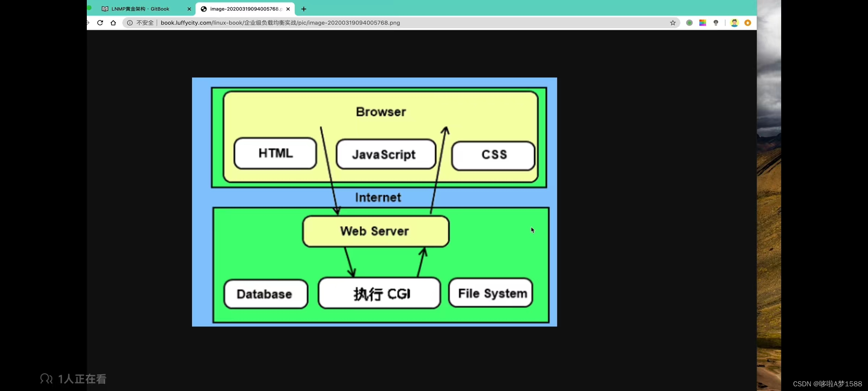Click the 执行 CGI box in diagram
The image size is (868, 391).
(x=379, y=294)
